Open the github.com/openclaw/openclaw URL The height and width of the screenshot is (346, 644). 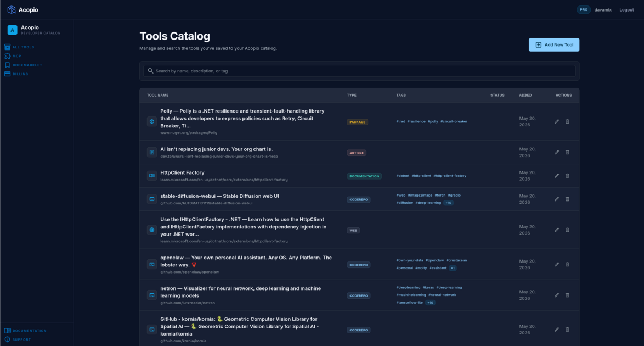189,272
